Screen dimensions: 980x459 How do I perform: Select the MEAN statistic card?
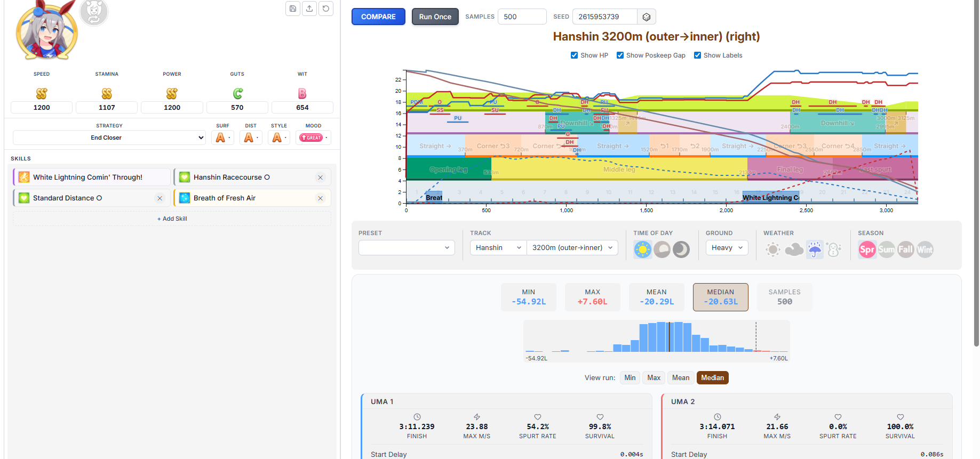(x=657, y=297)
